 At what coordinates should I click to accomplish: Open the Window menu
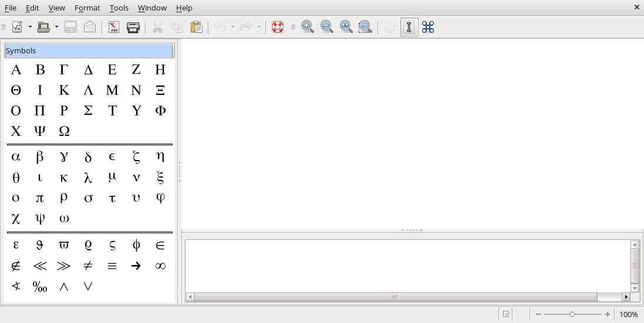click(x=152, y=8)
